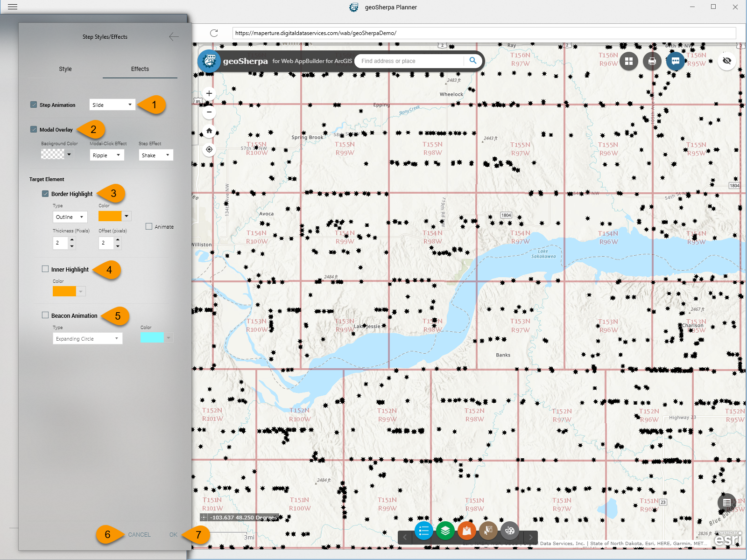Open the chat bubble widget
The height and width of the screenshot is (560, 747).
[x=676, y=61]
